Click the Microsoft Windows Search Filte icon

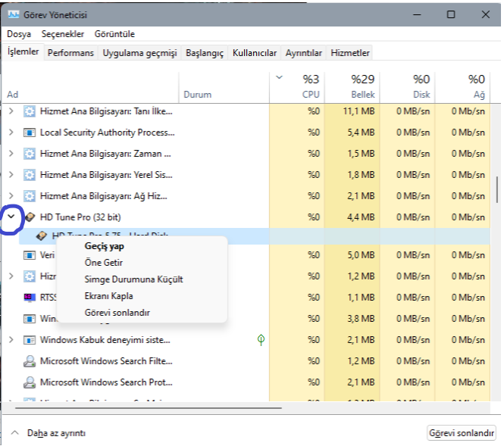(x=30, y=361)
